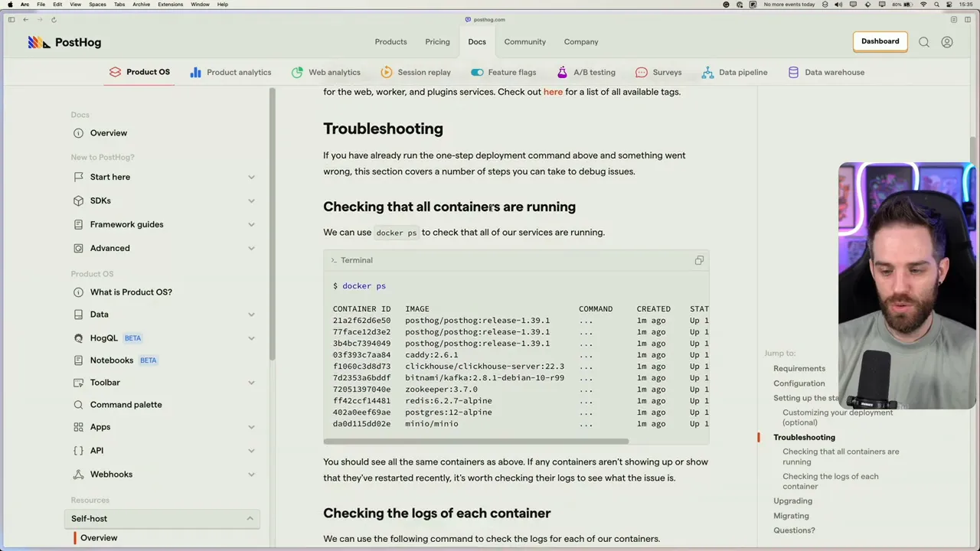Screen dimensions: 980x551
Task: Open the Toolbar docs page
Action: 105,382
